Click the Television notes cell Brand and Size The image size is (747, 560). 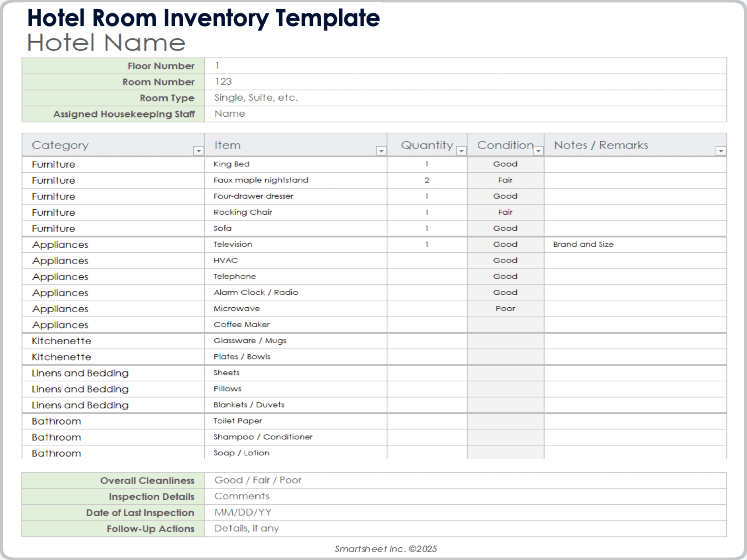635,245
